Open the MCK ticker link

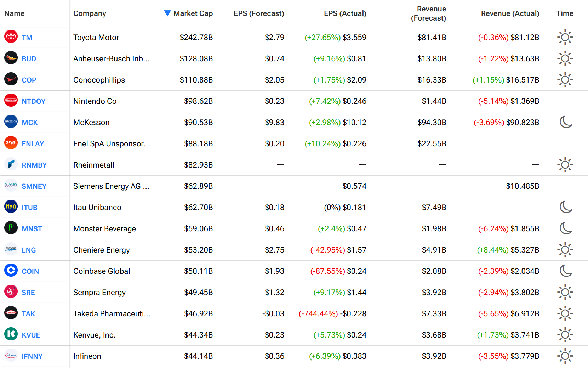(x=30, y=123)
